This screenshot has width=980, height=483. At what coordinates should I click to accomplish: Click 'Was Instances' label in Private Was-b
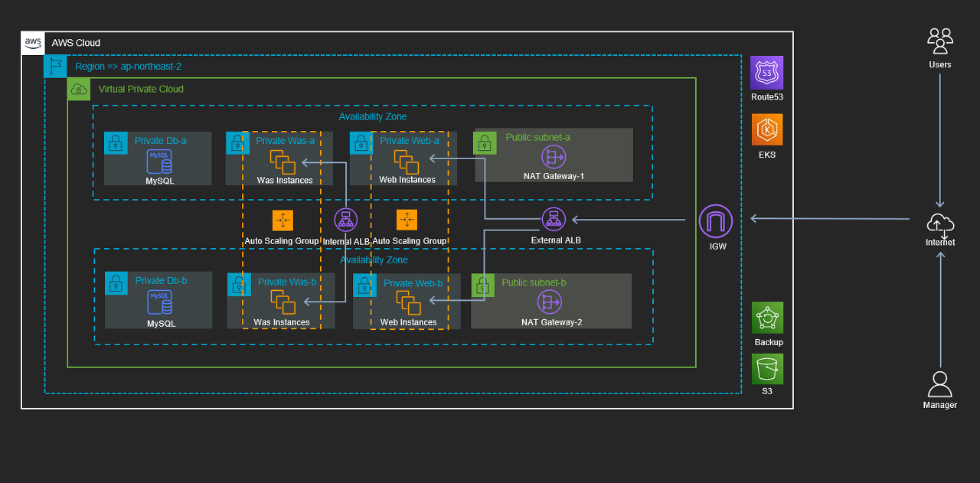(x=282, y=322)
